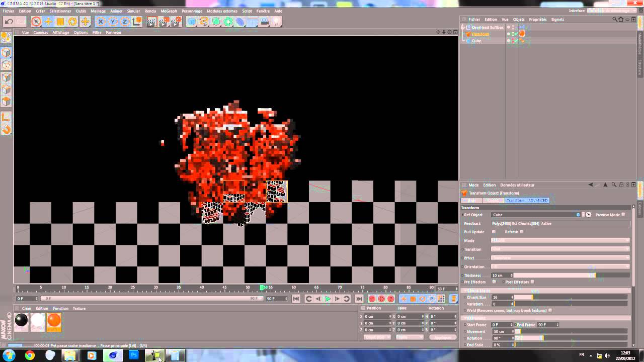This screenshot has height=362, width=644.
Task: Open the render settings clapperboard icon
Action: coord(176,22)
